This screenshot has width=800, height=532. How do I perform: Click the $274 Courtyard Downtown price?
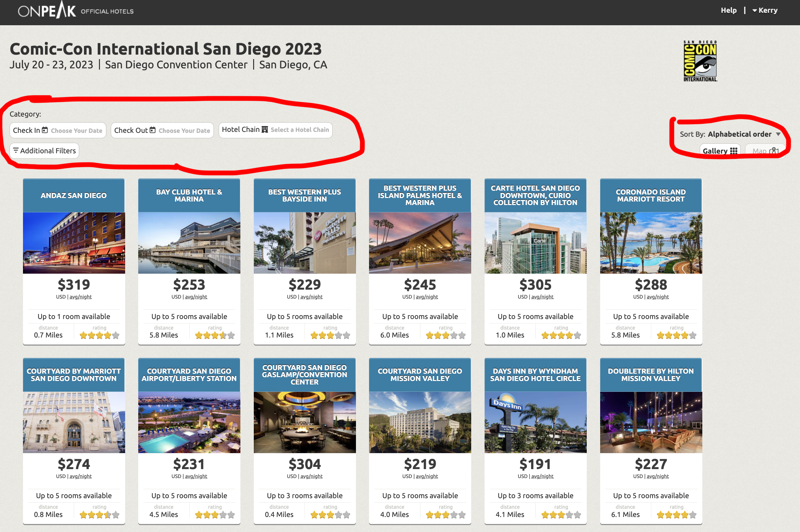[74, 464]
